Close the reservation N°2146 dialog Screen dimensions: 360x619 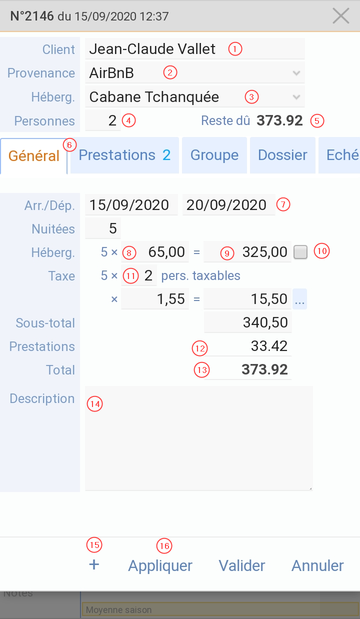[341, 16]
